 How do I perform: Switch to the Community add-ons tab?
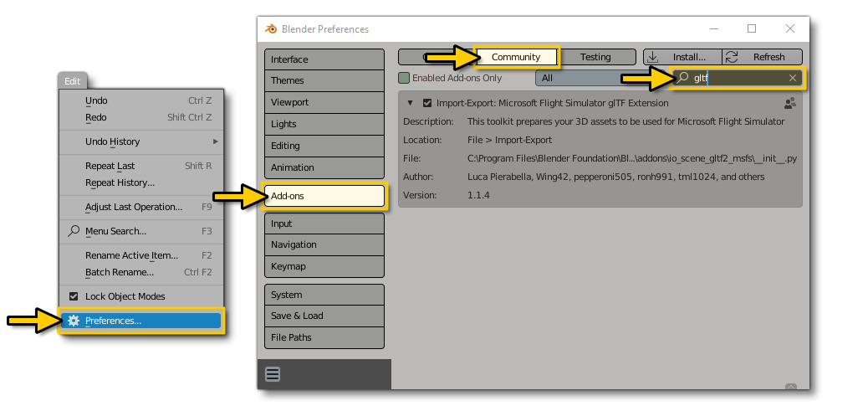point(516,57)
